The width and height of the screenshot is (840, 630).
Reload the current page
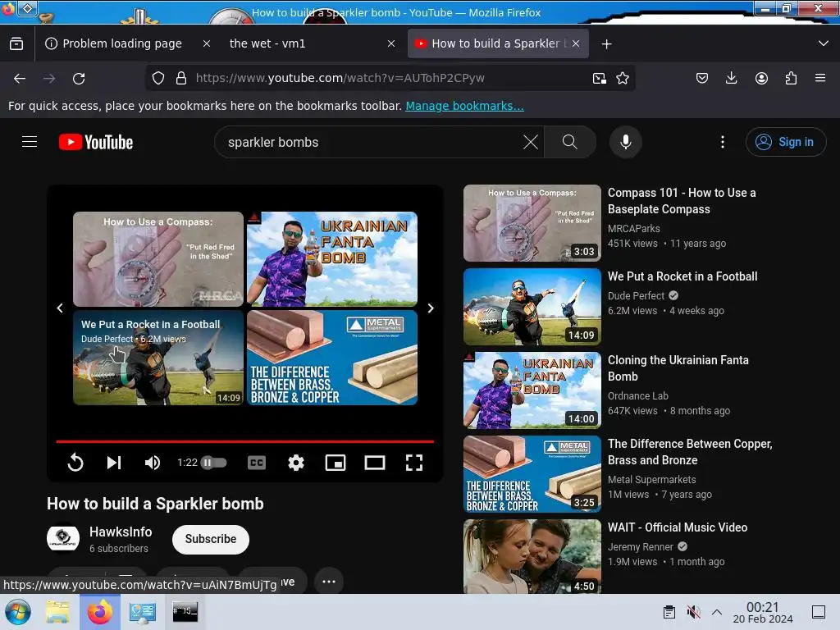79,78
